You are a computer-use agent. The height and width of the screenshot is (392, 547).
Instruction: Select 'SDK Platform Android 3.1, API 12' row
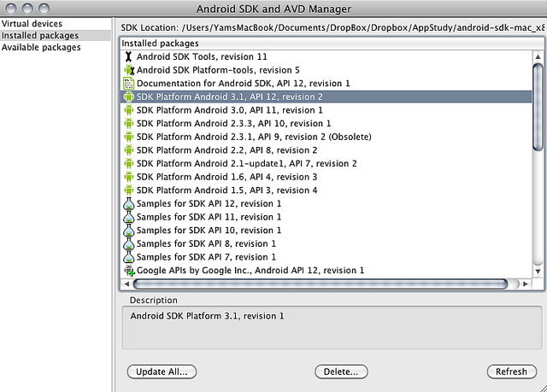click(326, 97)
